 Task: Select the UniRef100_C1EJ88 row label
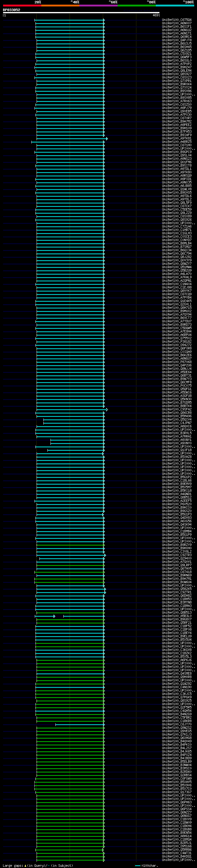(x=177, y=287)
